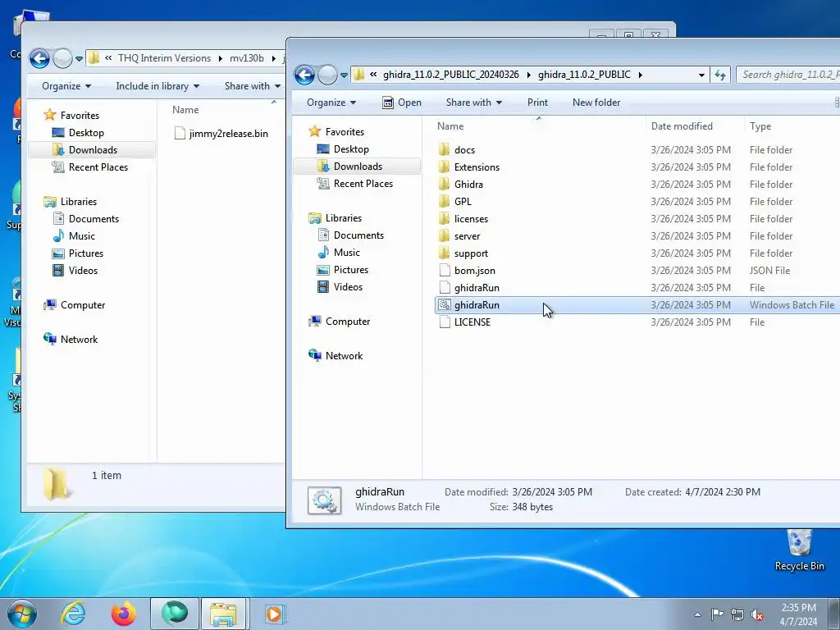Open Share with menu in Ghidra window
Viewport: 840px width, 630px height.
click(473, 103)
